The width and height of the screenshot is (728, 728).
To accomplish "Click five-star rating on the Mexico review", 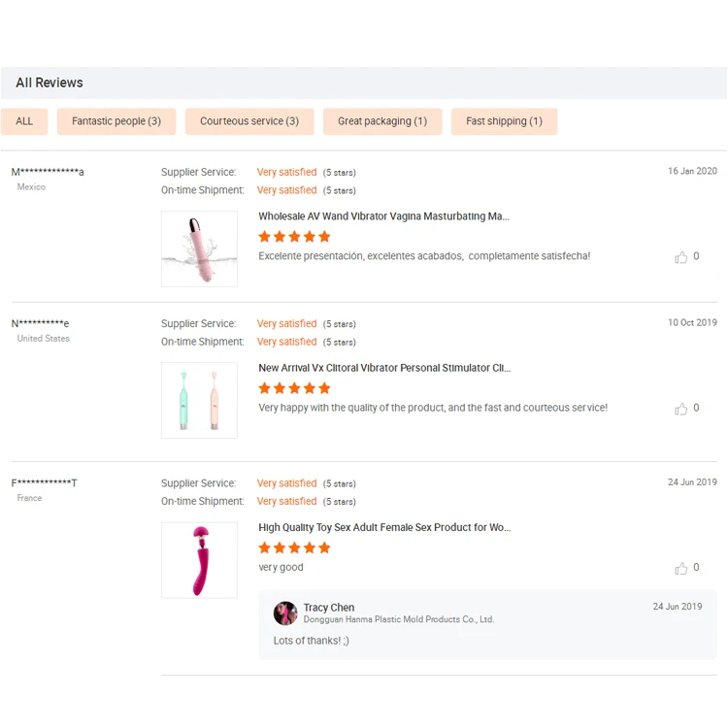I will (x=294, y=237).
